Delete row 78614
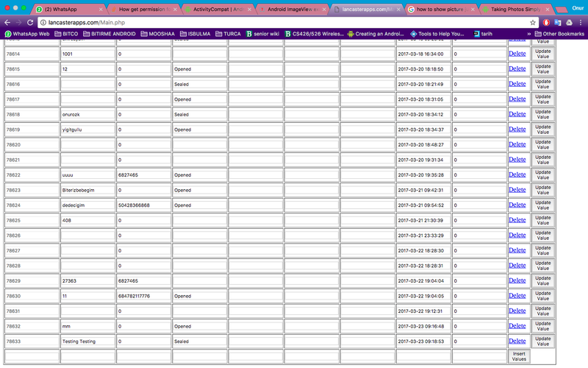Screen dimensions: 588x368 517,54
